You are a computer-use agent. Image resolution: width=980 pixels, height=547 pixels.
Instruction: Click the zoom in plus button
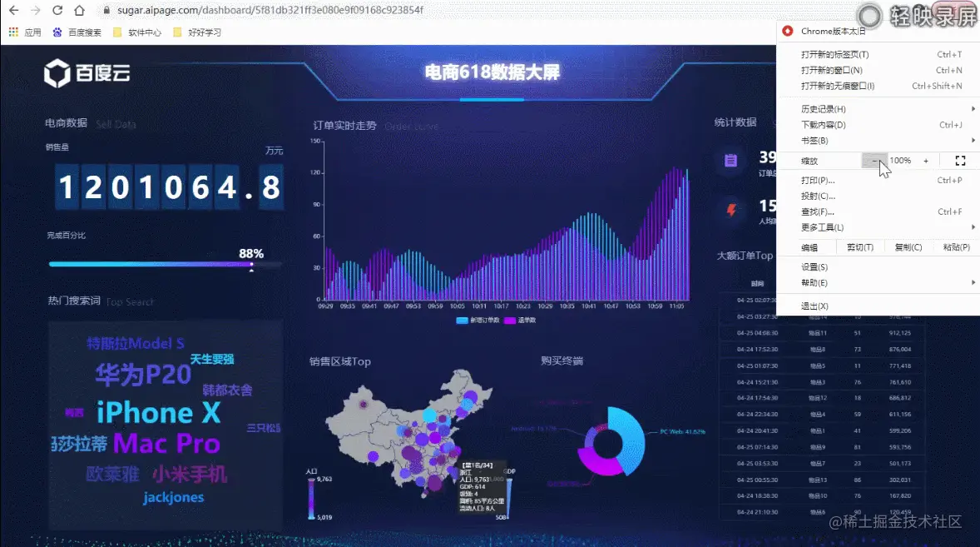pyautogui.click(x=926, y=161)
